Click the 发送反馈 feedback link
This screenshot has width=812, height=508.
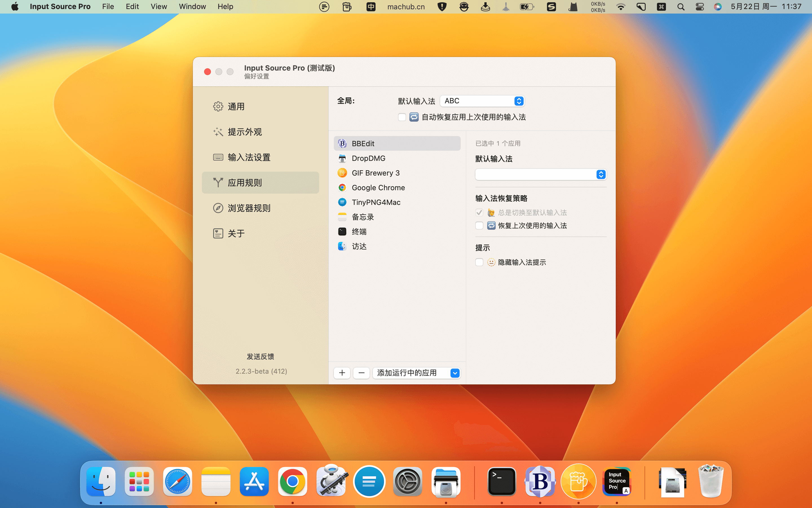click(260, 356)
